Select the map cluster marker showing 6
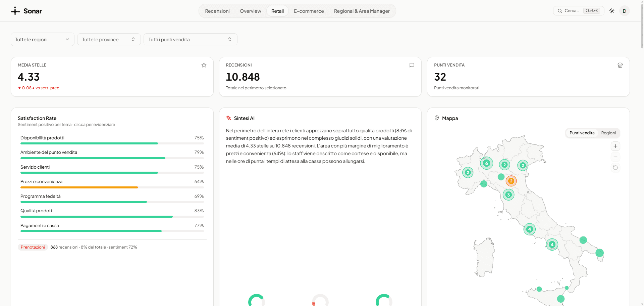This screenshot has width=644, height=306. click(486, 163)
